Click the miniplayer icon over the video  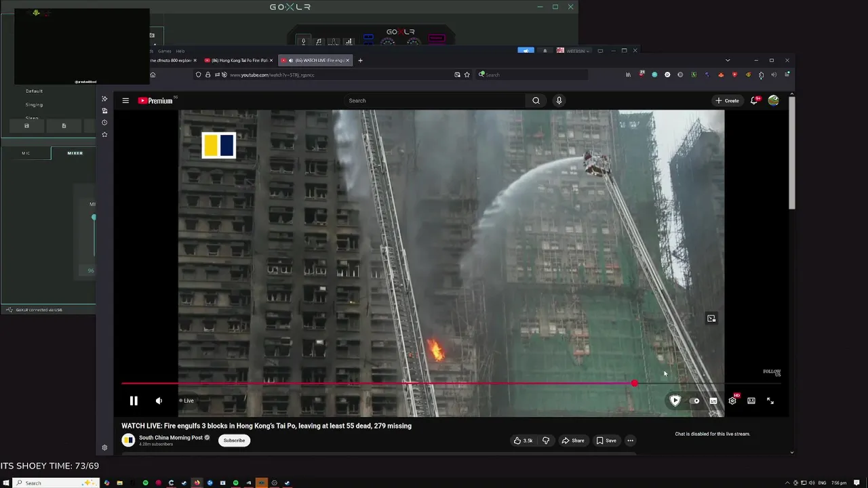[711, 318]
